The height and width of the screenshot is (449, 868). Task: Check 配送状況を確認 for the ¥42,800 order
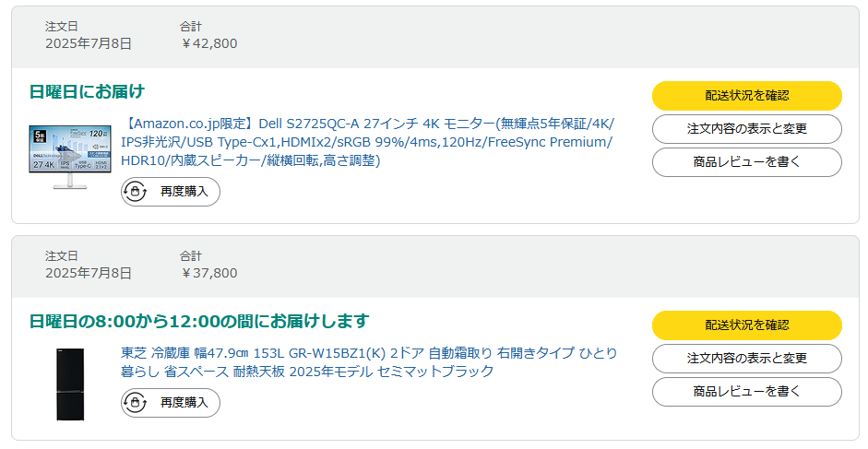click(747, 96)
